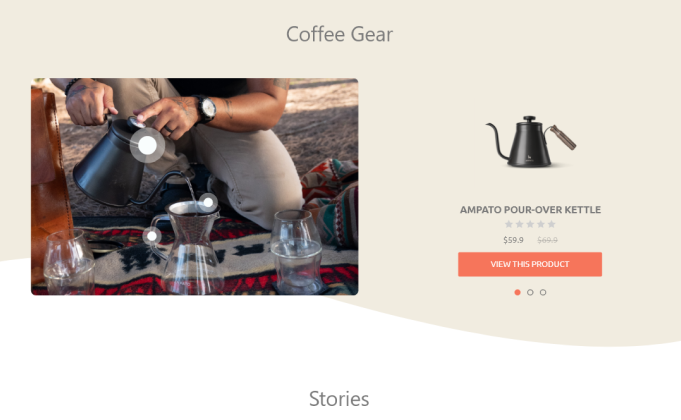Viewport: 681px width, 420px height.
Task: Select the third carousel dot
Action: point(543,292)
